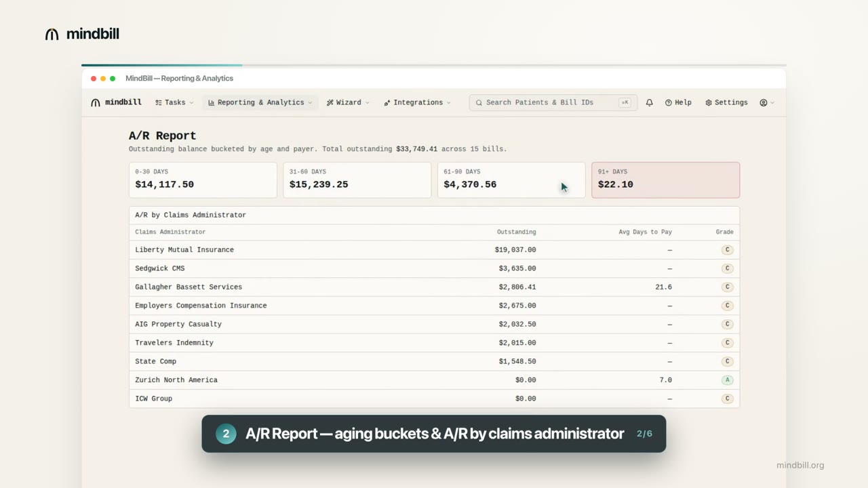Click Travelers Indemnity grade C badge

[728, 343]
